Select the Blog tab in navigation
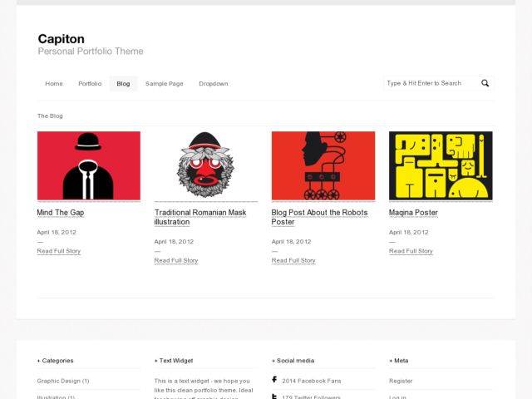 point(123,84)
